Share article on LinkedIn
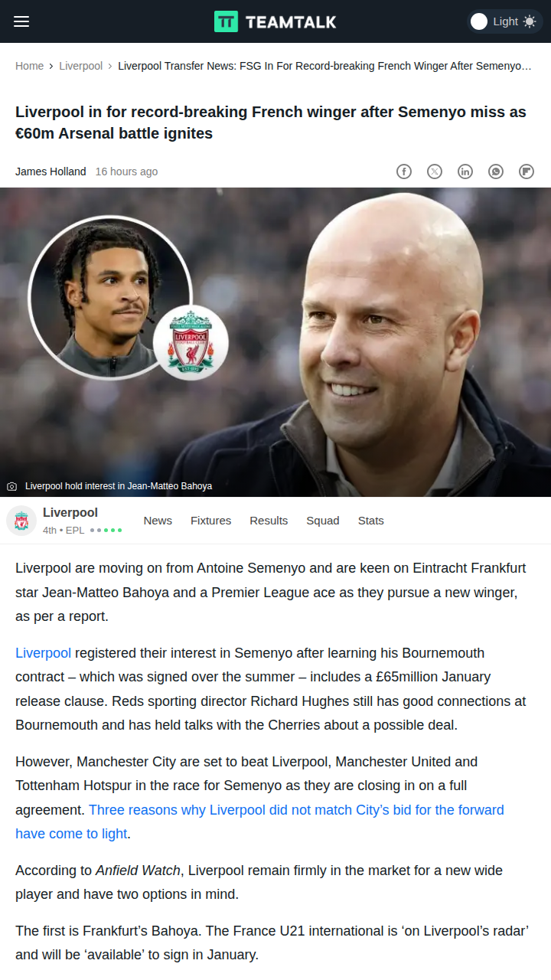This screenshot has width=551, height=980. pos(465,171)
